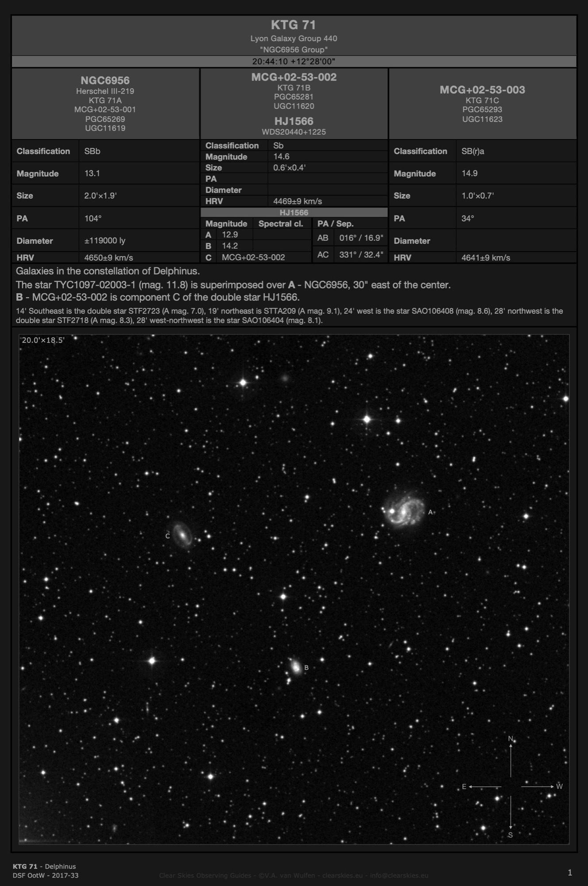Click the AC value 331° / 32.4"
Screen dimensions: 588x886
[x=361, y=255]
